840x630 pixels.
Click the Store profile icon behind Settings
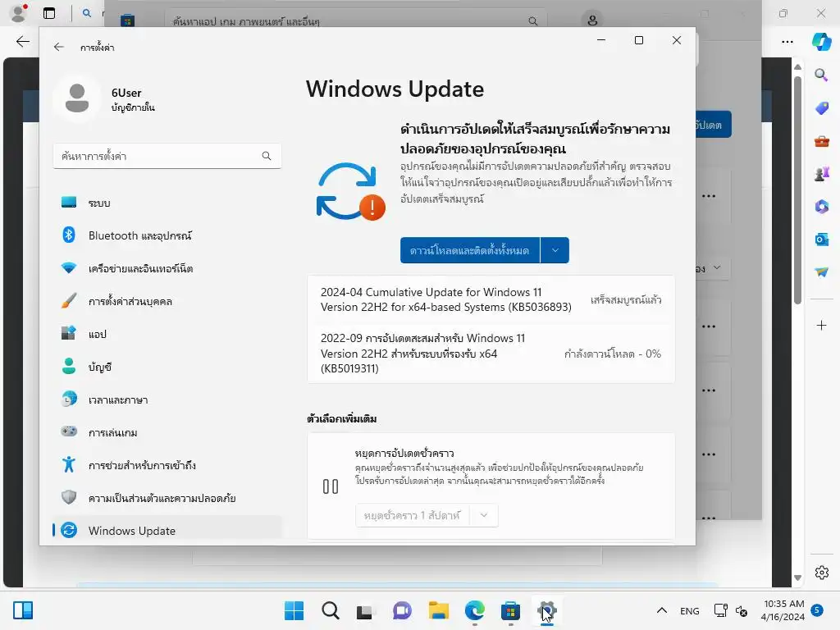coord(592,21)
